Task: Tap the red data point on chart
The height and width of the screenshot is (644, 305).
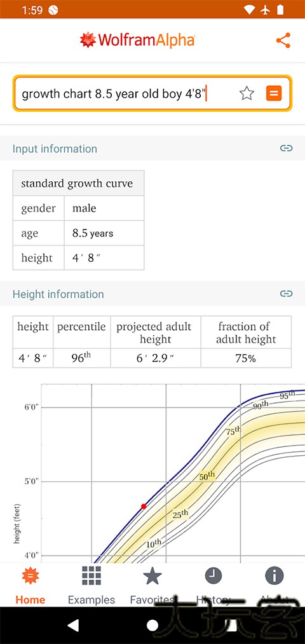Action: [143, 507]
